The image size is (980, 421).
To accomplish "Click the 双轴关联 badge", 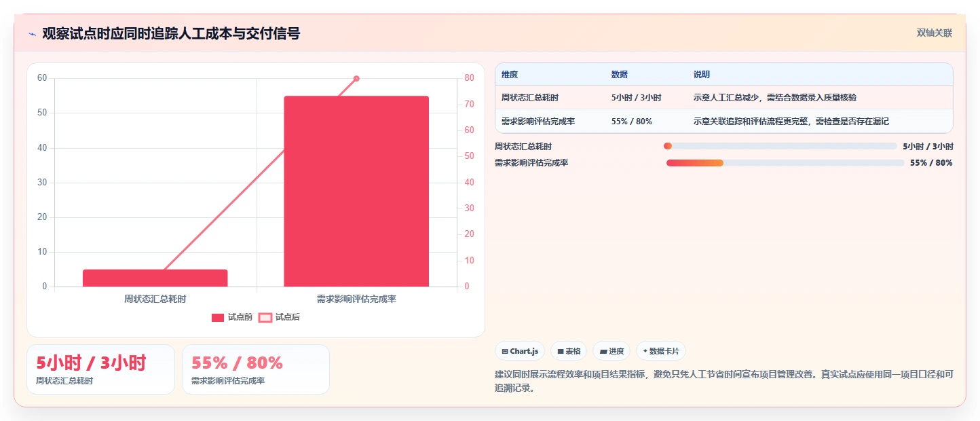I will [x=935, y=33].
